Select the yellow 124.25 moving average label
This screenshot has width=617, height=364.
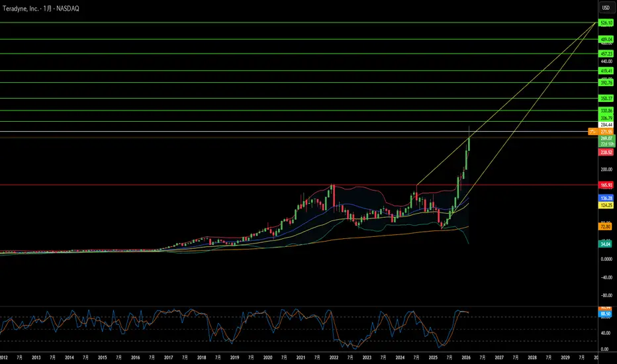coord(606,205)
